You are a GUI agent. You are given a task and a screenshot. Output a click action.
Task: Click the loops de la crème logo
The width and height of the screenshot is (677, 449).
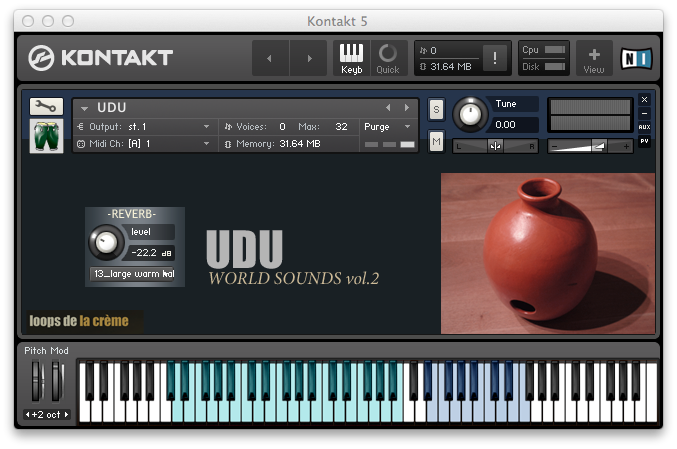coord(79,321)
